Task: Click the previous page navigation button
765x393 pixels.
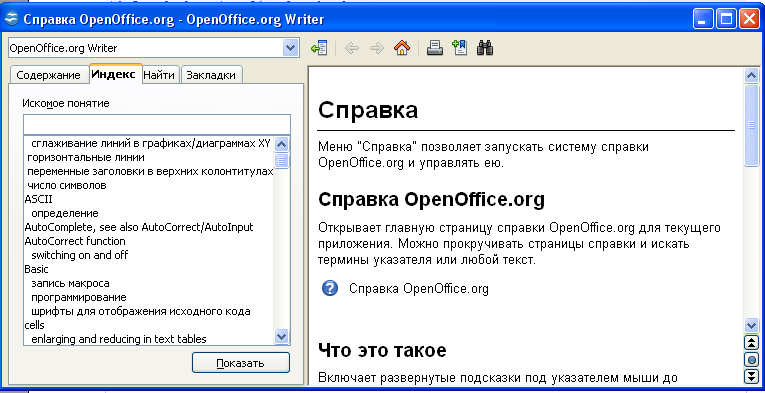Action: tap(751, 343)
